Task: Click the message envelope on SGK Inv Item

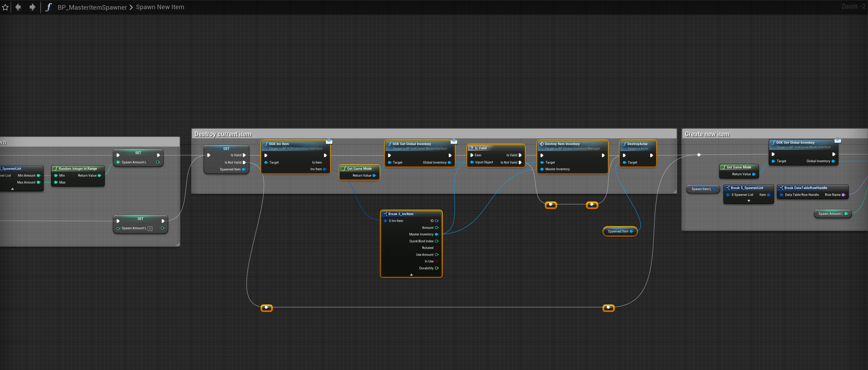Action: [x=329, y=142]
